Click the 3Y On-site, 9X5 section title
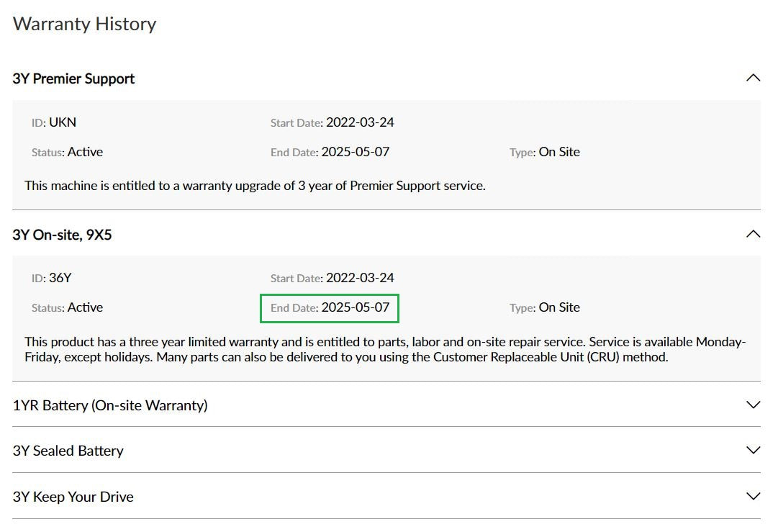Screen dimensions: 778x532 (62, 235)
